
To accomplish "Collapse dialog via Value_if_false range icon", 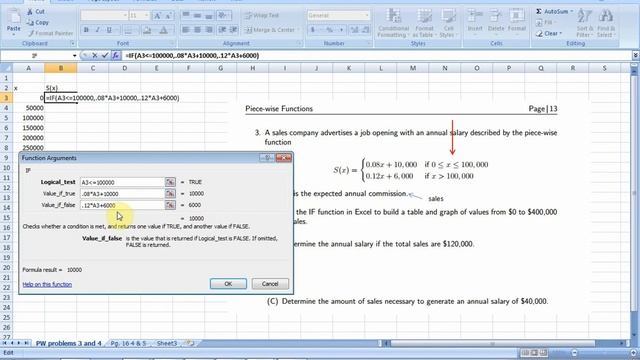I will click(x=170, y=205).
